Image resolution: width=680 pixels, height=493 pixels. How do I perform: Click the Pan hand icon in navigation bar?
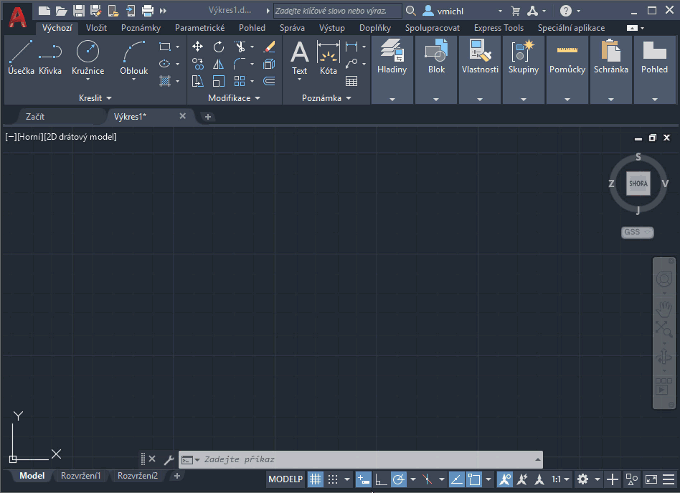[x=664, y=309]
